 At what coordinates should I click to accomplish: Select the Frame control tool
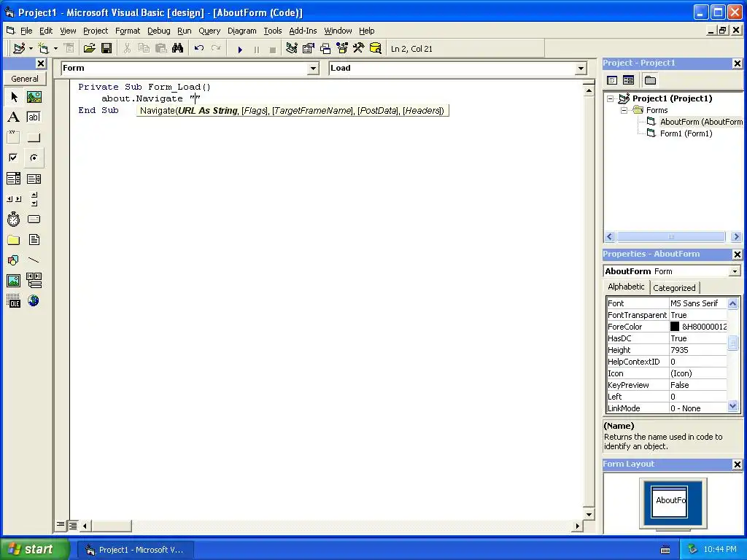tap(14, 138)
